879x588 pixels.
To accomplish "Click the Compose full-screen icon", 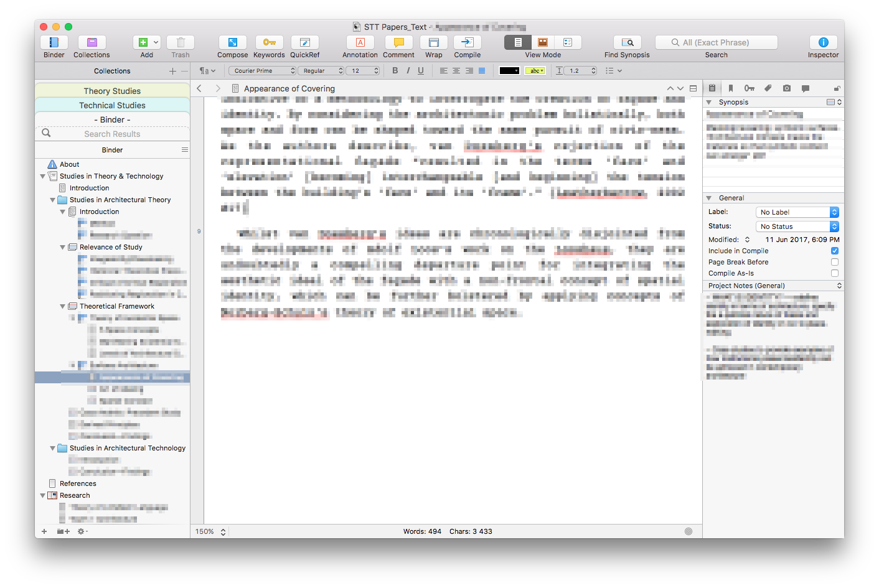I will tap(232, 43).
